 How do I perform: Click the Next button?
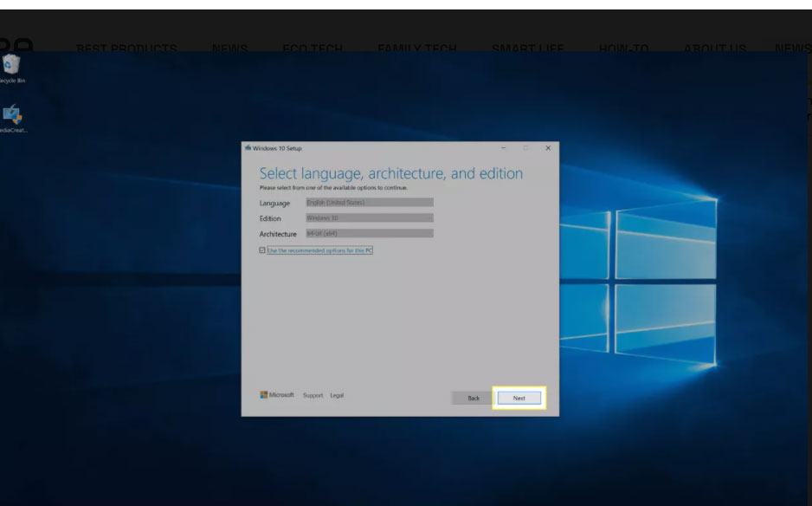(519, 399)
